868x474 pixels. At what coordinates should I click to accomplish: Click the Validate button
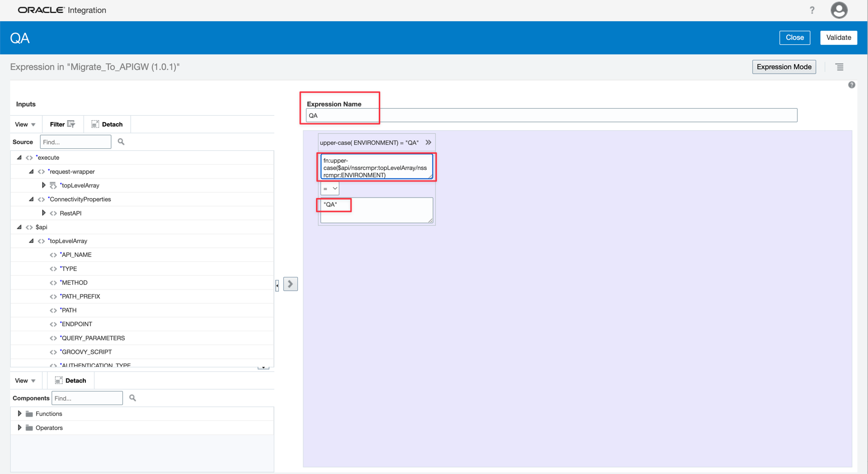838,37
